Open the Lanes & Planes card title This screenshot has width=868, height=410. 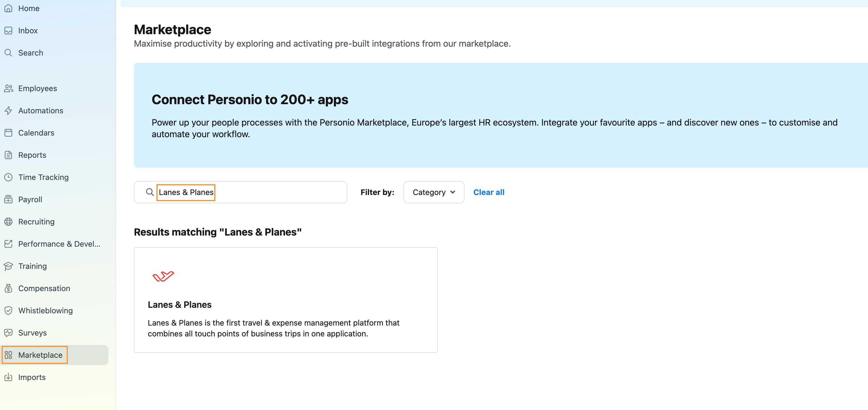[x=179, y=304]
